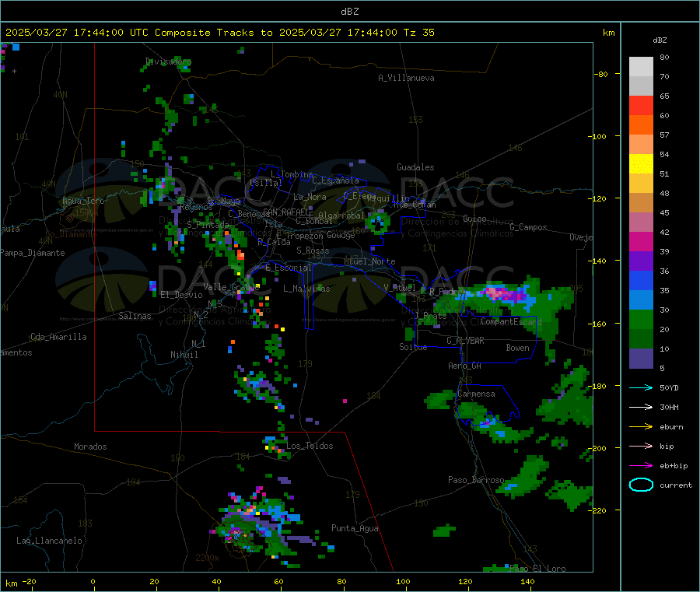This screenshot has height=592, width=700.
Task: Click the -80 km vertical axis tick
Action: pyautogui.click(x=601, y=74)
